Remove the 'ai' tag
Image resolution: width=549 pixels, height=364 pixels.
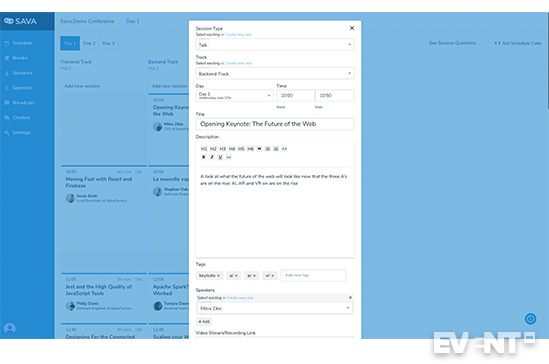(x=236, y=276)
